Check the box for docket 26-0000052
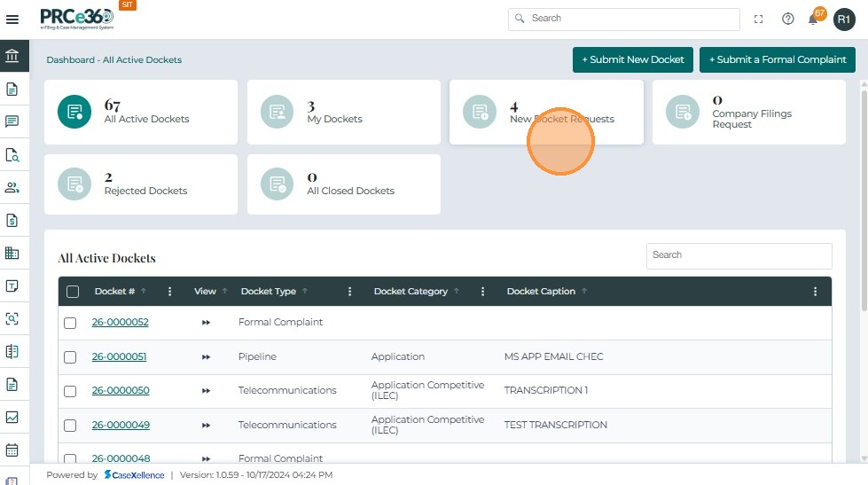This screenshot has width=868, height=485. point(70,323)
